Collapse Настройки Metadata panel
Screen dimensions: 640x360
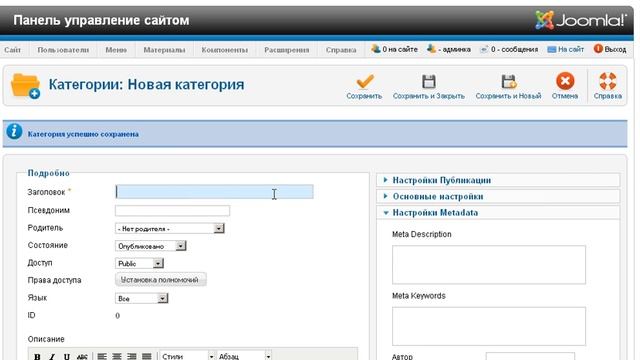[x=498, y=213]
